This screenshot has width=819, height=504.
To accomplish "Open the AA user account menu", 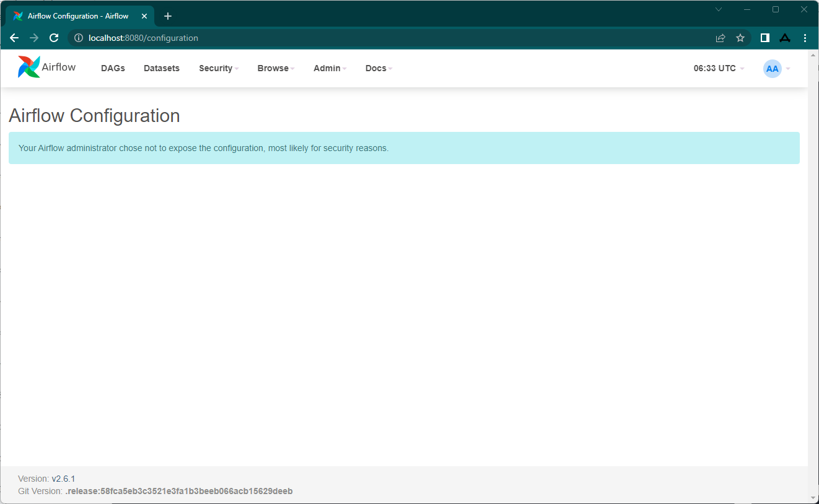I will point(777,69).
